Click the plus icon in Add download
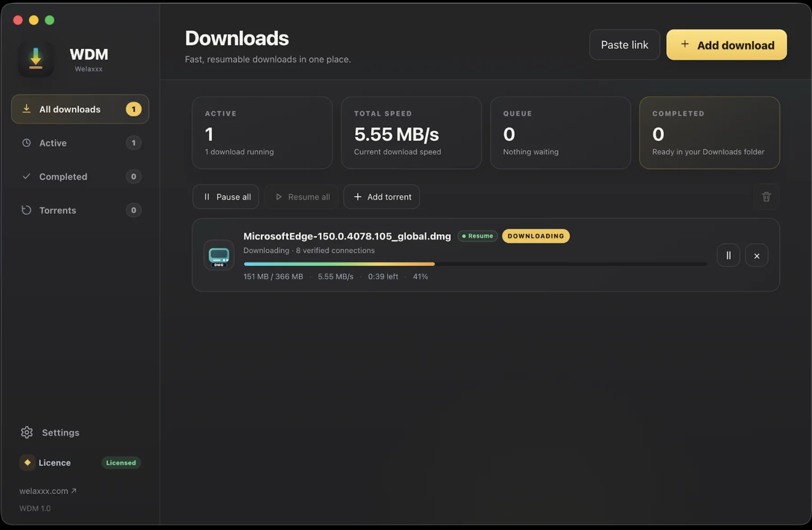This screenshot has width=812, height=530. pos(685,44)
